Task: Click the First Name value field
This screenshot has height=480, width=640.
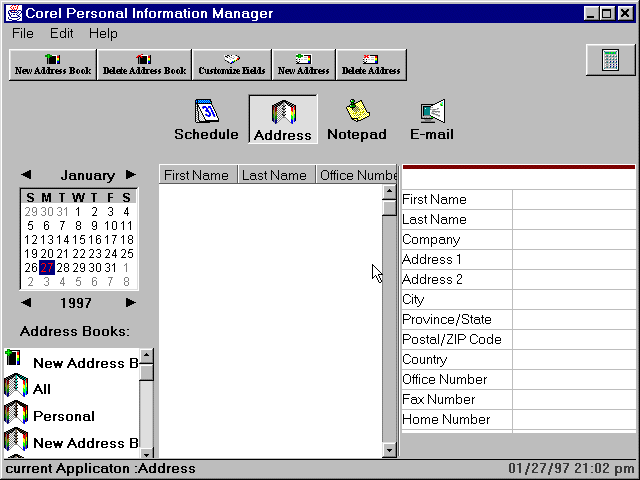Action: (574, 200)
